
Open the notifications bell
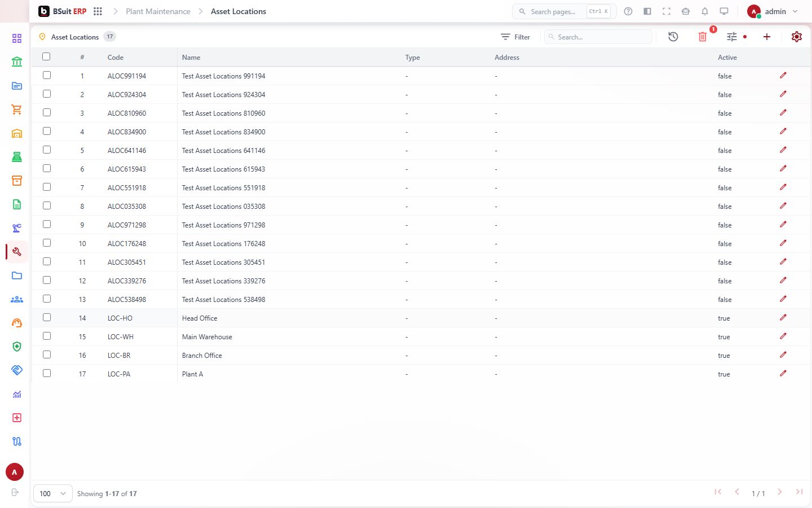pyautogui.click(x=705, y=11)
